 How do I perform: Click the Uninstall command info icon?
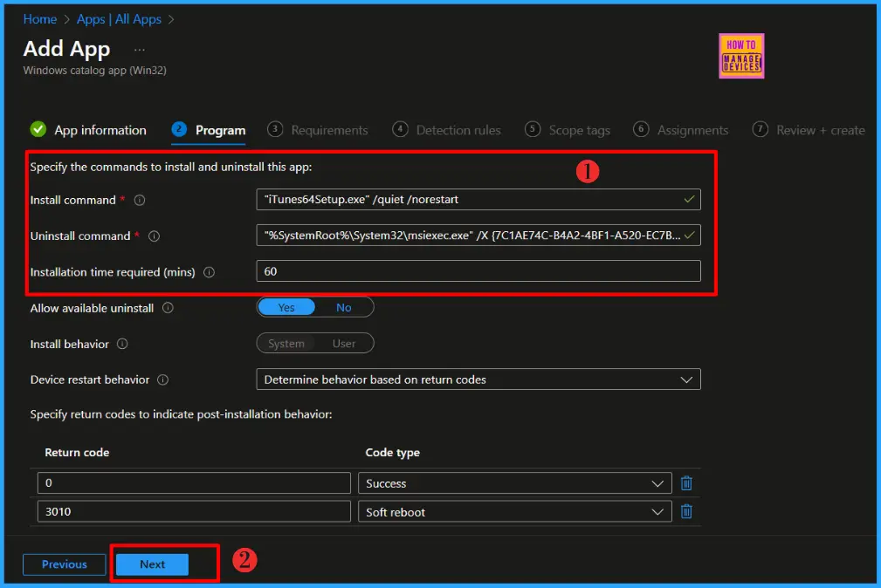(154, 236)
